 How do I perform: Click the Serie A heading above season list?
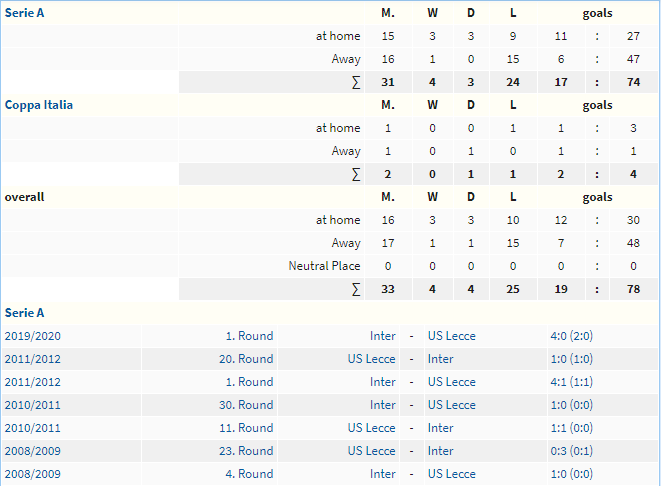pyautogui.click(x=25, y=313)
